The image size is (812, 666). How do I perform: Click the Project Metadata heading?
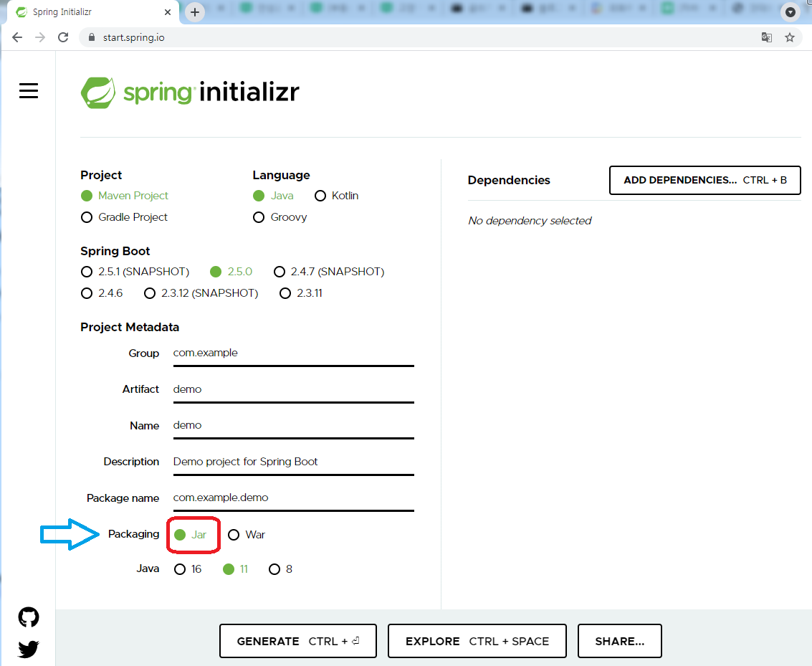point(130,328)
